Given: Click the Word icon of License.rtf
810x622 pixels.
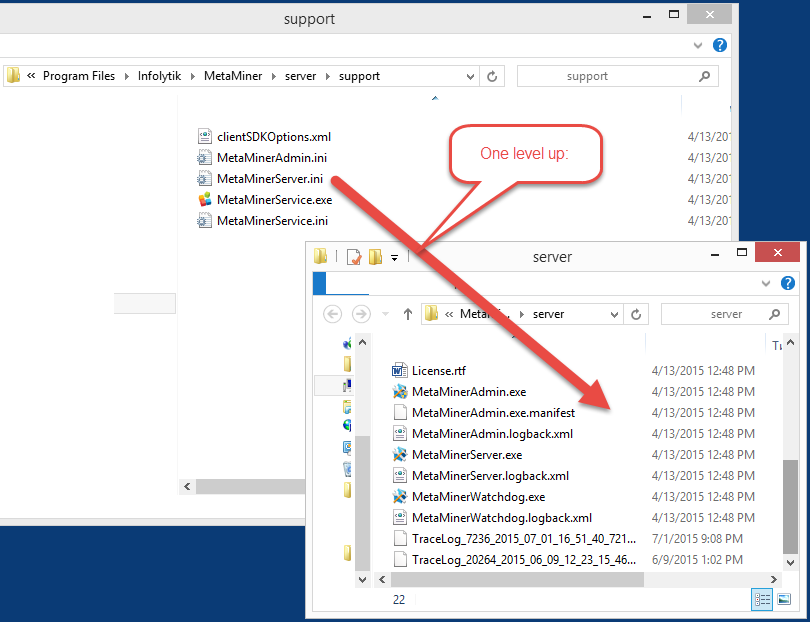Looking at the screenshot, I should pos(399,370).
